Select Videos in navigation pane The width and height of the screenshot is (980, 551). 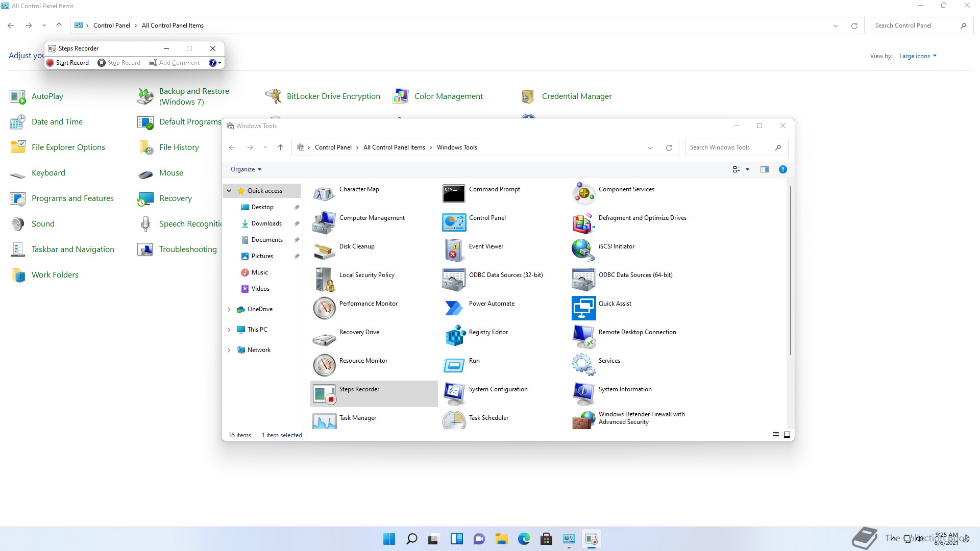point(260,289)
